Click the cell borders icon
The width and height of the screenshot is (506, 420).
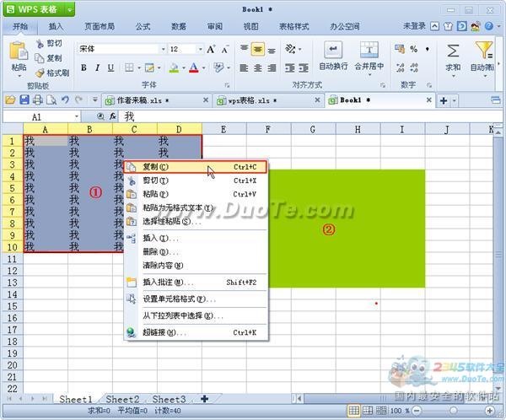point(129,67)
